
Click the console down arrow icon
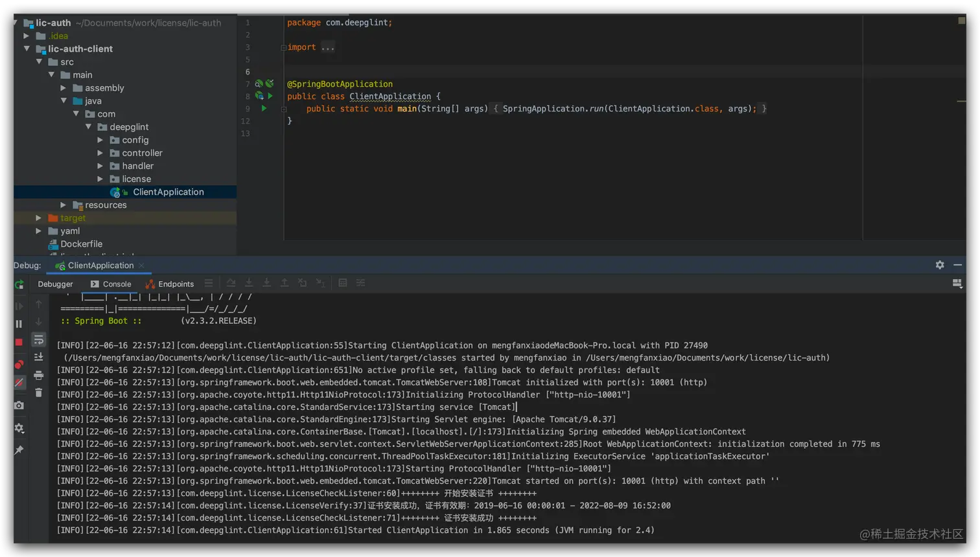tap(39, 322)
